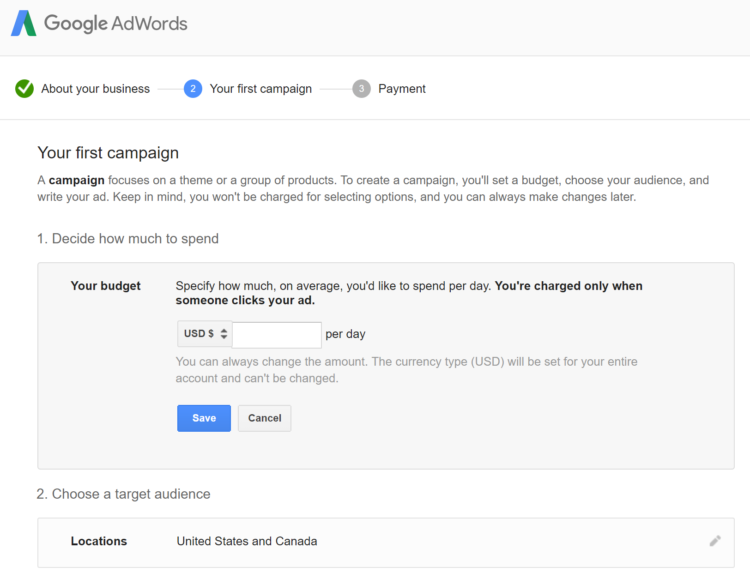Jump to the Payment step
This screenshot has height=585, width=750.
coord(401,89)
